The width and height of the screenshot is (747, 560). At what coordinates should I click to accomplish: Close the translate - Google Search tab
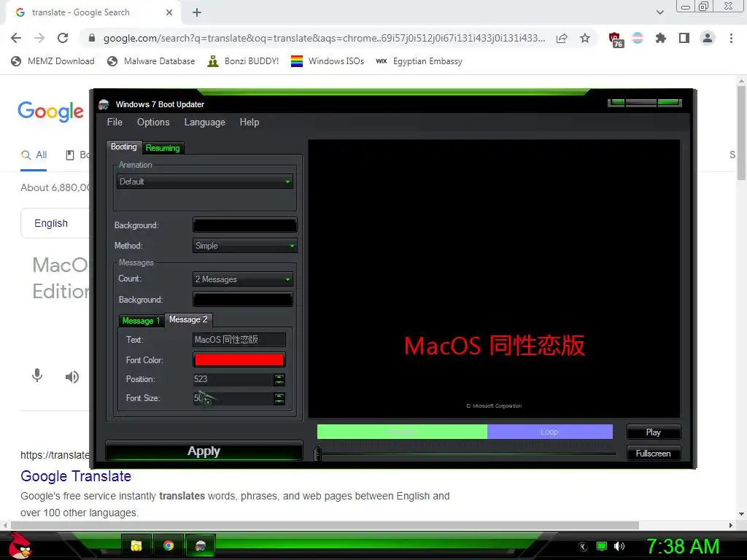169,12
